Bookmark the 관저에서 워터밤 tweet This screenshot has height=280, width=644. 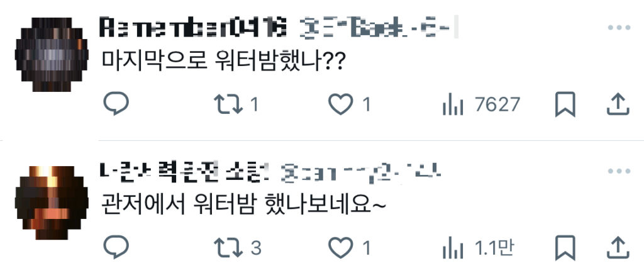(x=565, y=248)
